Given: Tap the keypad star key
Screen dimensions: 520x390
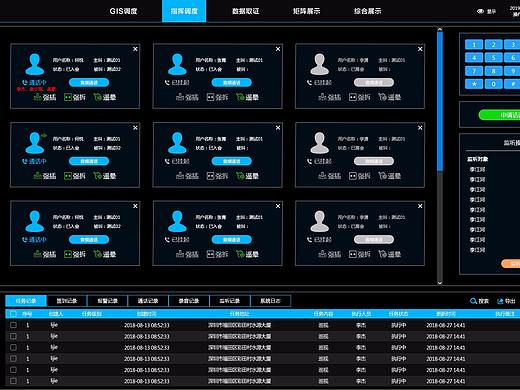Looking at the screenshot, I should pyautogui.click(x=474, y=84).
